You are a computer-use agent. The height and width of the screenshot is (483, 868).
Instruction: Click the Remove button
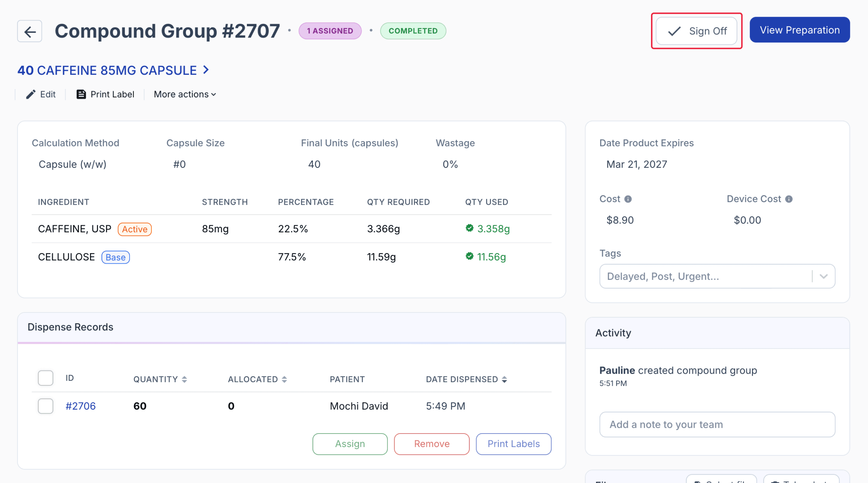(432, 443)
